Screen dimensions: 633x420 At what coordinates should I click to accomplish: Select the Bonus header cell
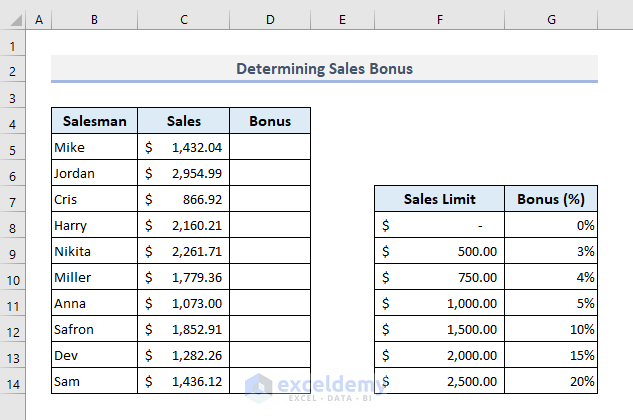(x=270, y=122)
